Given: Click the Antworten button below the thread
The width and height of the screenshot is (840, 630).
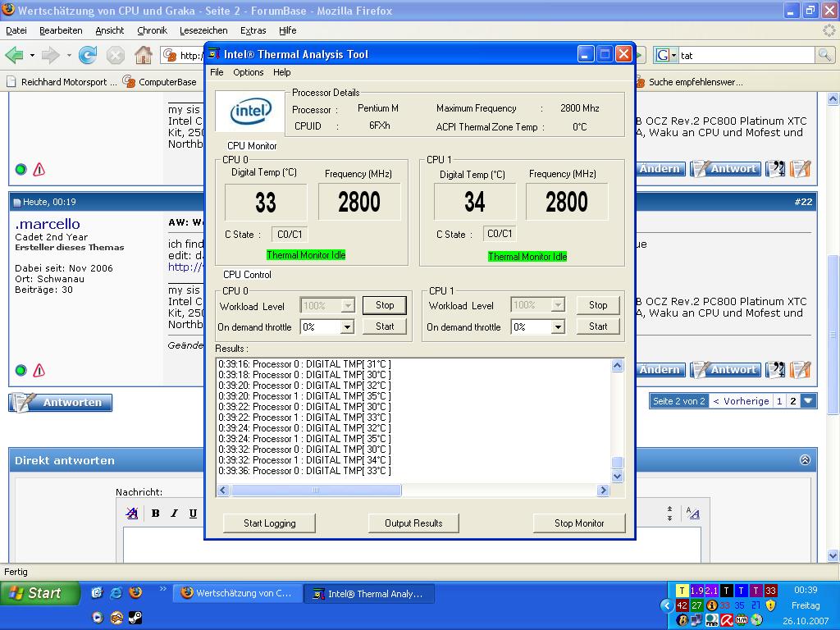Looking at the screenshot, I should (x=61, y=402).
